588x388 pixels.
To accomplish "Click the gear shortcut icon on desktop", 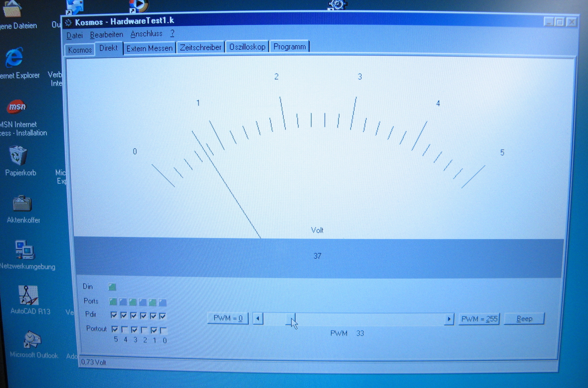I will 337,5.
